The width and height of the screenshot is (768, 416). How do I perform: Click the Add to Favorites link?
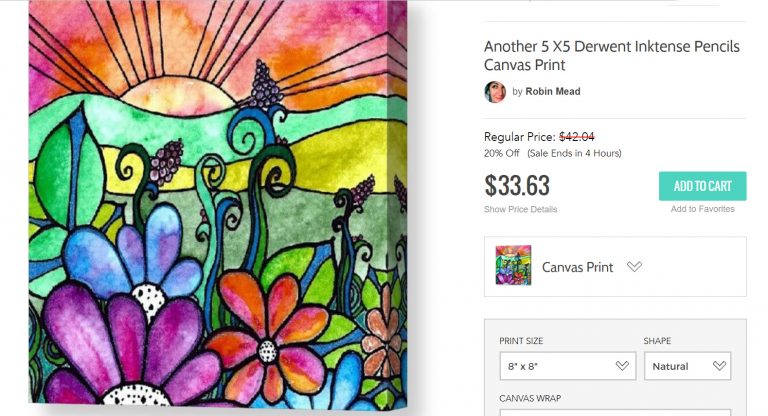click(702, 209)
